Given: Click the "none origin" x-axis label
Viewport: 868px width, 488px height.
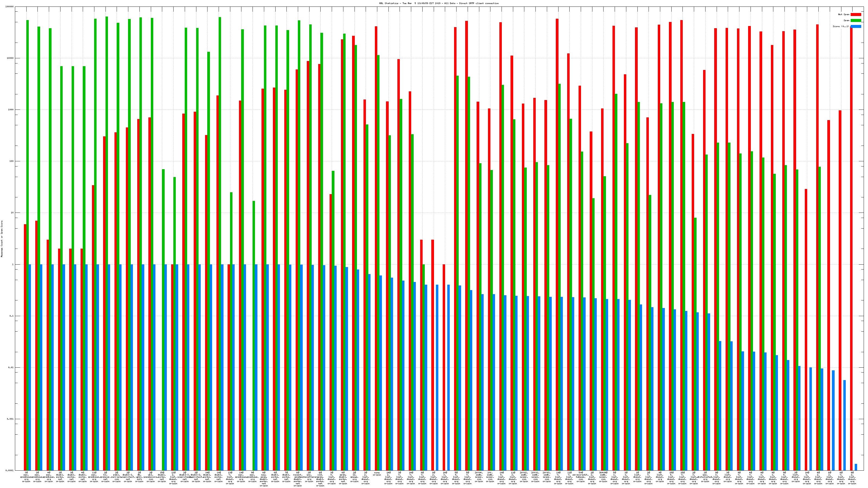Looking at the screenshot, I should pos(377,474).
